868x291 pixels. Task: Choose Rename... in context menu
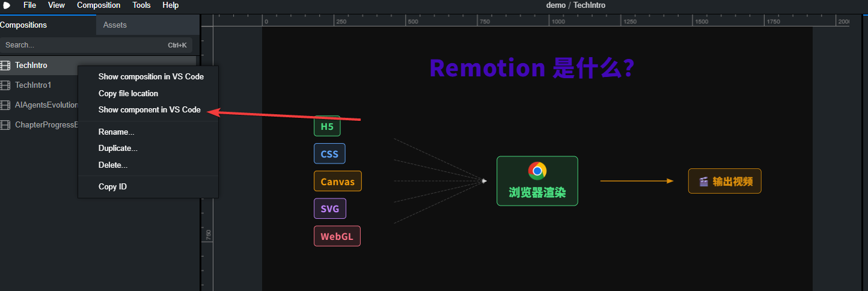(116, 132)
